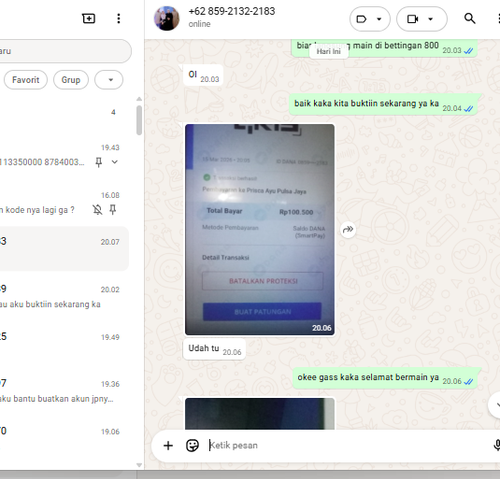The image size is (500, 479).
Task: Click the 'online' status text
Action: click(199, 24)
